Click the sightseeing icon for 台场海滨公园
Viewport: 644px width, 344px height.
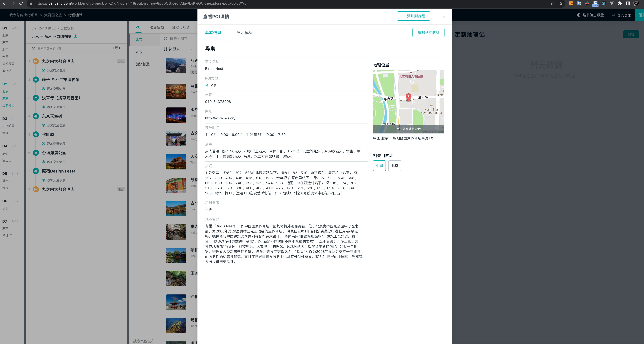coord(36,153)
